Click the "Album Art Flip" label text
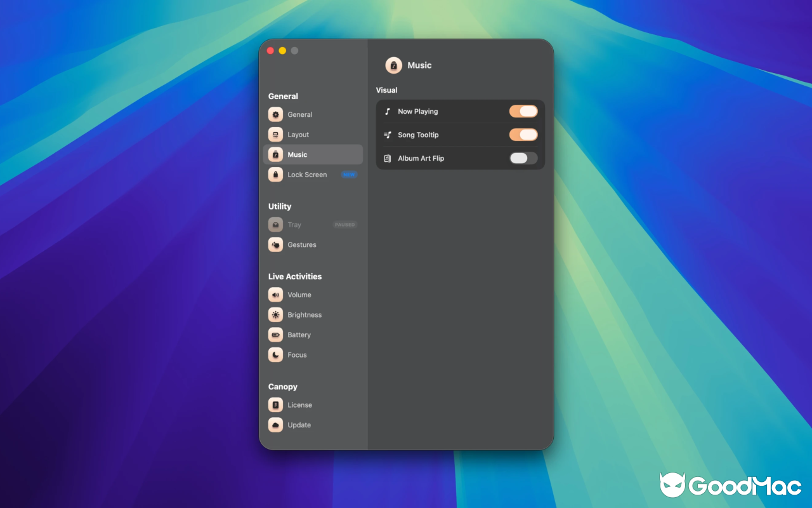Viewport: 812px width, 508px height. 421,159
